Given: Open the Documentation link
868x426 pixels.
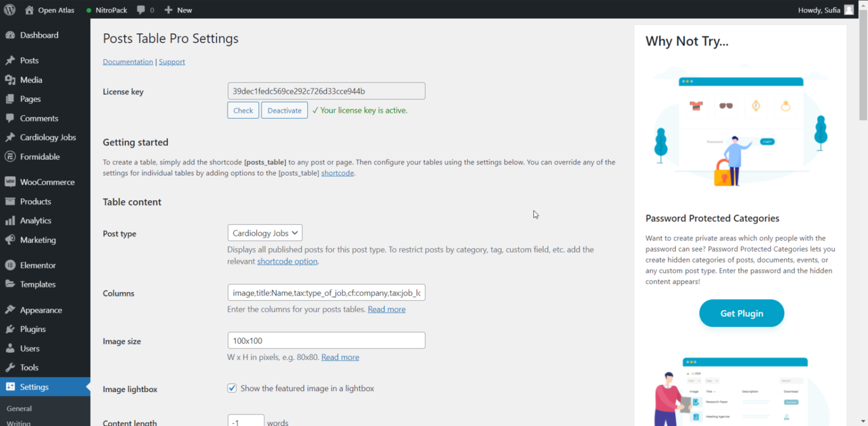Looking at the screenshot, I should tap(128, 62).
